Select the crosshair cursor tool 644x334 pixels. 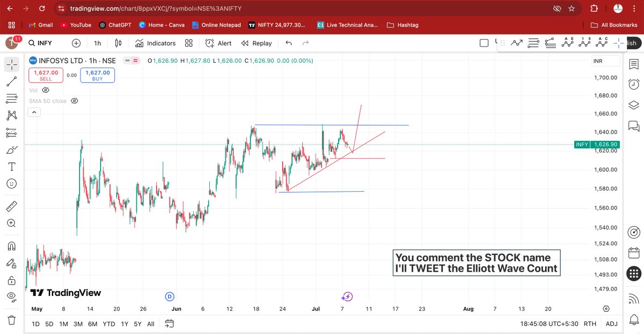point(12,64)
